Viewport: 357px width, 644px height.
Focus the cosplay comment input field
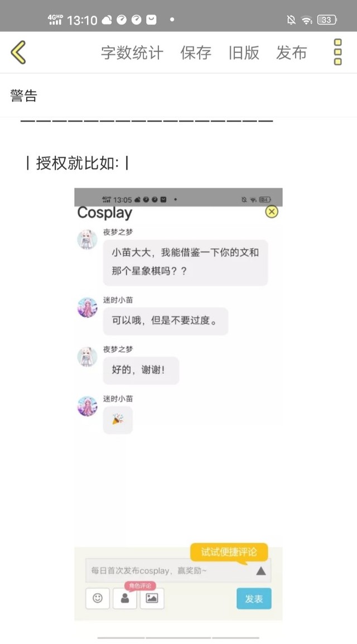tap(170, 570)
